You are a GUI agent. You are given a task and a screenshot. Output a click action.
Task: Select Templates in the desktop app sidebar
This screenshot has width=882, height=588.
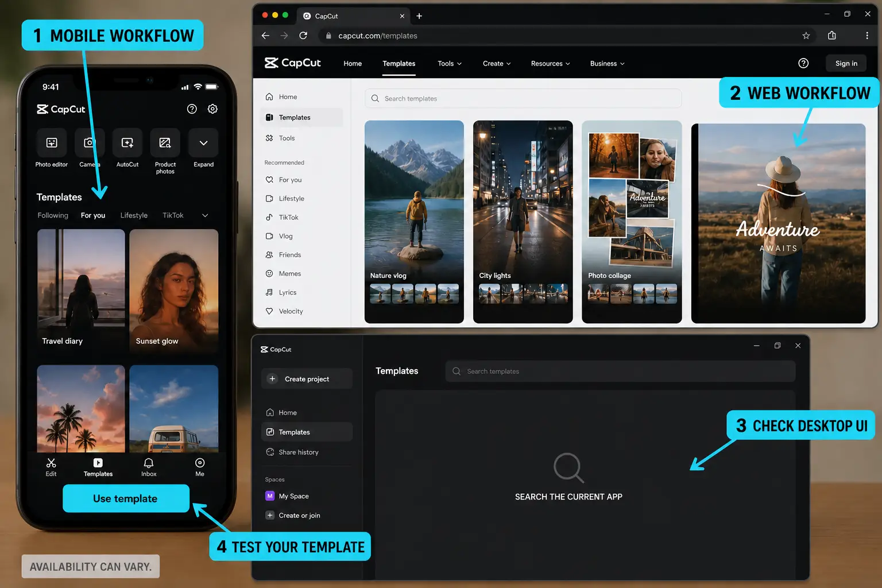click(x=307, y=432)
